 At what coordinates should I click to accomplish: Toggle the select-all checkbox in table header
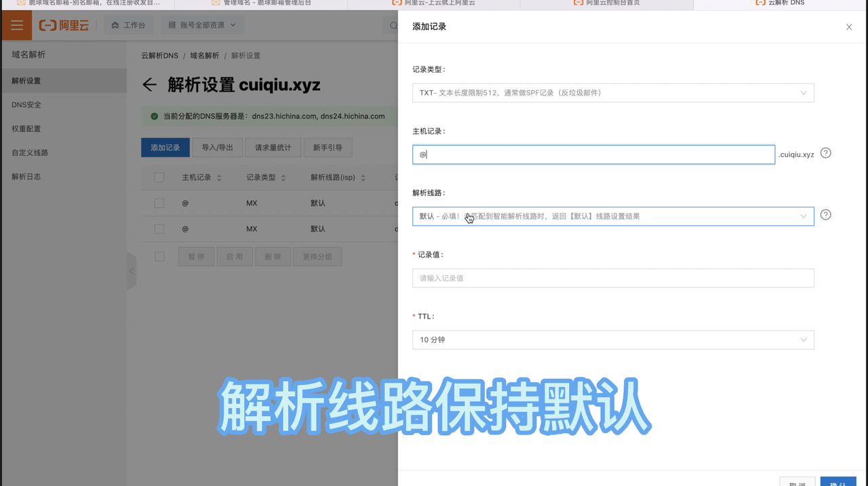pyautogui.click(x=159, y=178)
